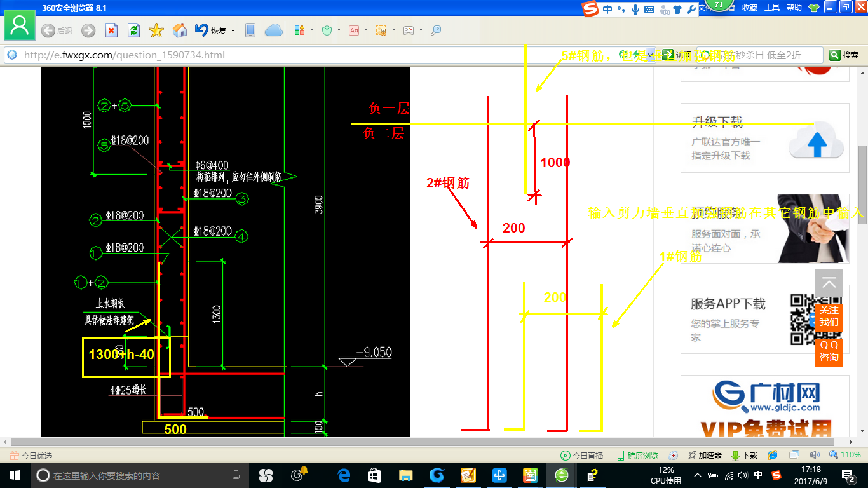The image size is (868, 488).
Task: Toggle Sogou punctuation mode button
Action: [x=621, y=10]
